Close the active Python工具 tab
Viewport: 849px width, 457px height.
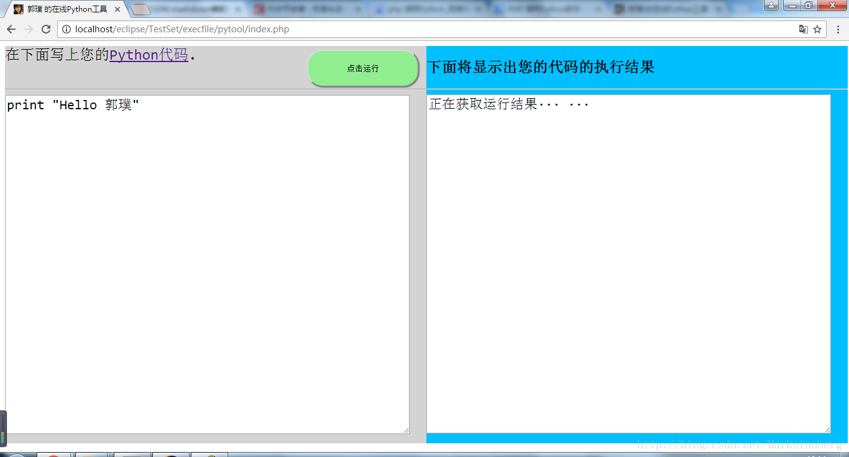click(x=117, y=9)
